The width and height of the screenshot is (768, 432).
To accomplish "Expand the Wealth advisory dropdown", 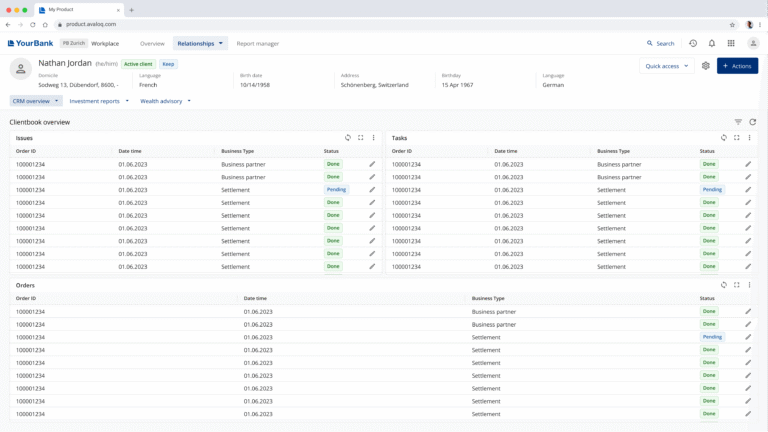I will pos(165,101).
